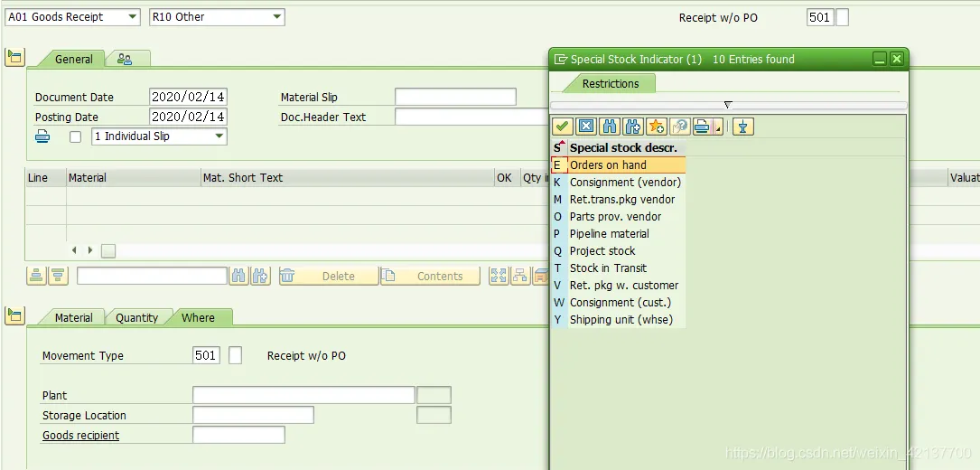This screenshot has height=470, width=980.
Task: Collapse the detail data area toggle icon
Action: coord(14,315)
